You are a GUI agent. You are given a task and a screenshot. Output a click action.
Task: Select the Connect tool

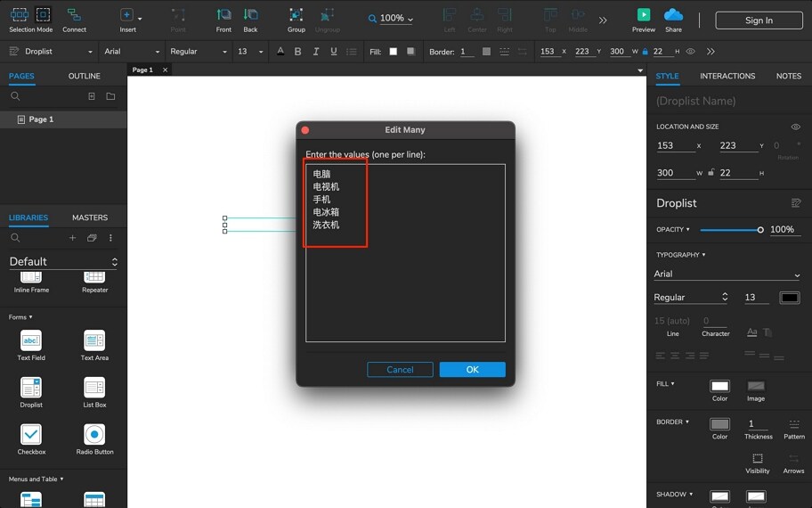click(x=74, y=20)
